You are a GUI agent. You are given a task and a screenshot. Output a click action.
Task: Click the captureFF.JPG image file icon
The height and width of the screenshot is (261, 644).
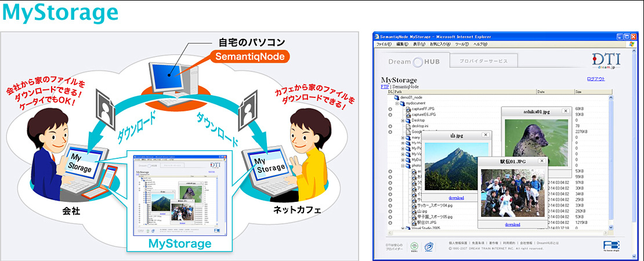pos(408,109)
